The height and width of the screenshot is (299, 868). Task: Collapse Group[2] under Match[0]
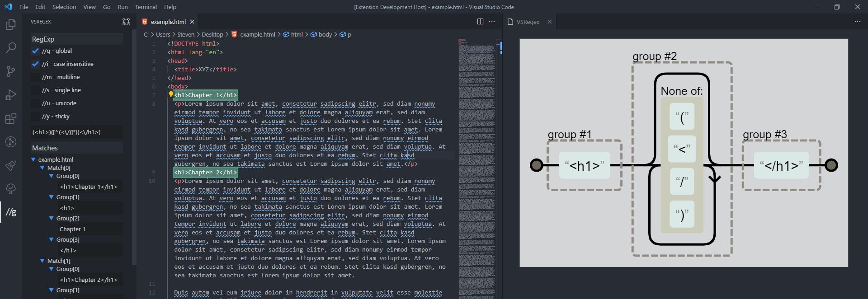pos(52,218)
